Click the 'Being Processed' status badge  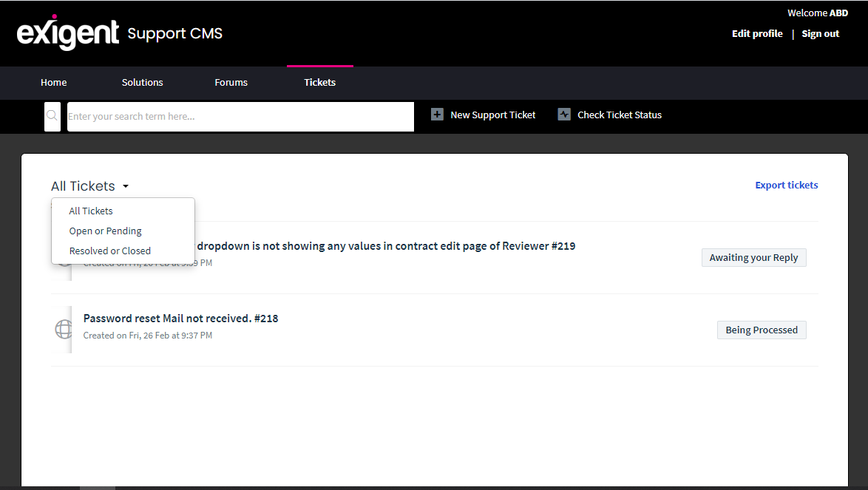pyautogui.click(x=762, y=330)
